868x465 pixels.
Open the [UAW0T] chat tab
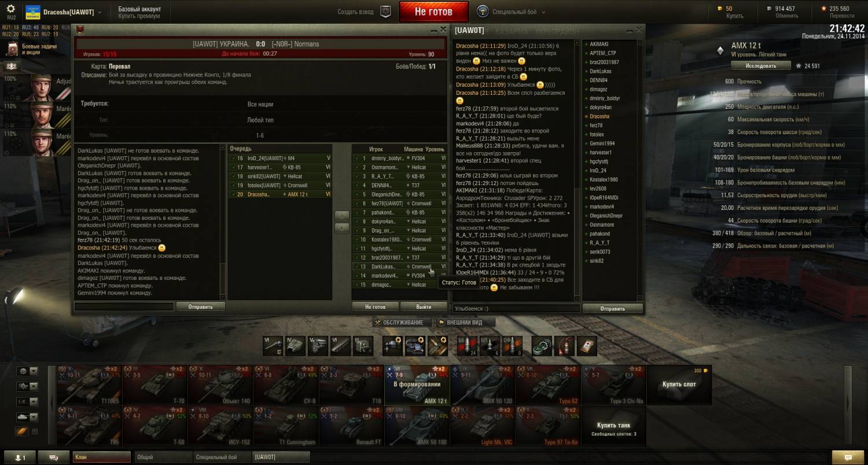coord(282,457)
